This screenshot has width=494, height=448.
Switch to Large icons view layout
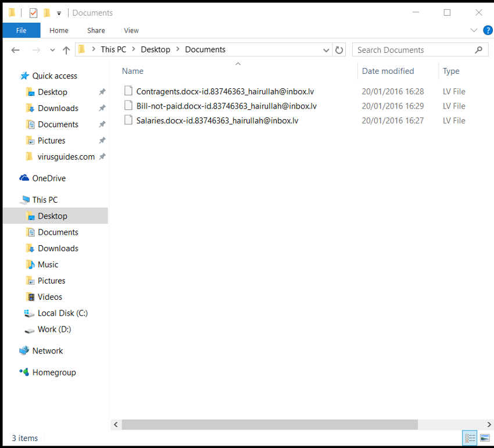pos(485,438)
